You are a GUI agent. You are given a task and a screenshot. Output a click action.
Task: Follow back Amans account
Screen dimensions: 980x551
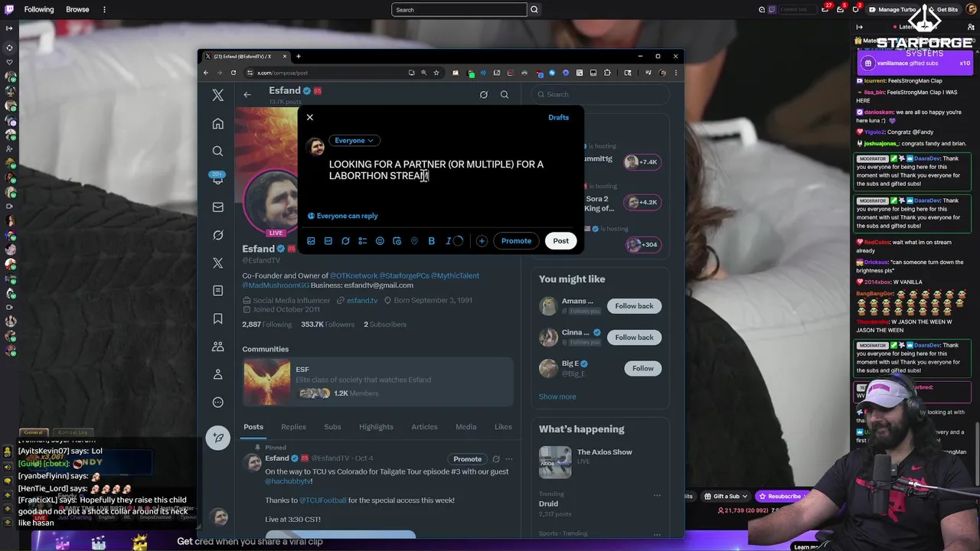click(x=634, y=306)
